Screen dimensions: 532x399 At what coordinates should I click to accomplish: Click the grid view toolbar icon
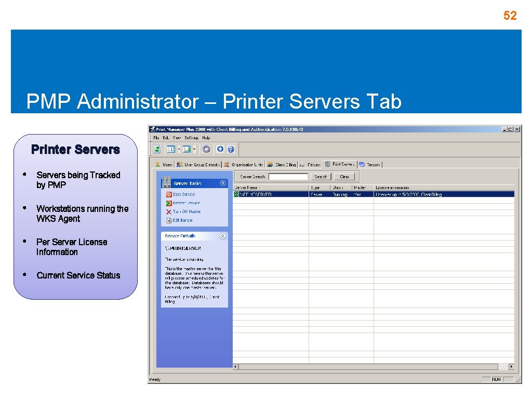tap(171, 149)
